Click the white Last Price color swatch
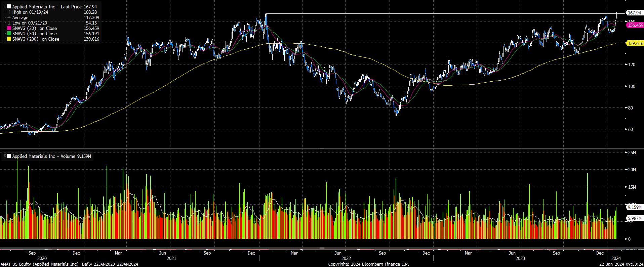Screen dimensions: 644x267 pos(9,7)
